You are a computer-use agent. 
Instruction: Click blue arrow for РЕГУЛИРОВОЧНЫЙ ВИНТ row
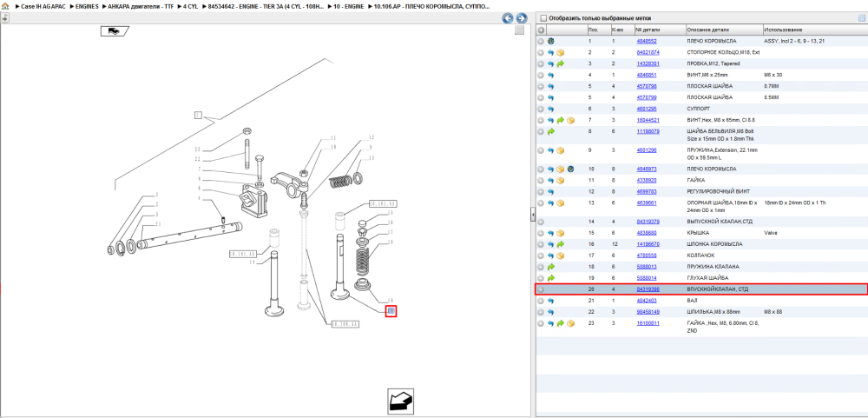551,191
